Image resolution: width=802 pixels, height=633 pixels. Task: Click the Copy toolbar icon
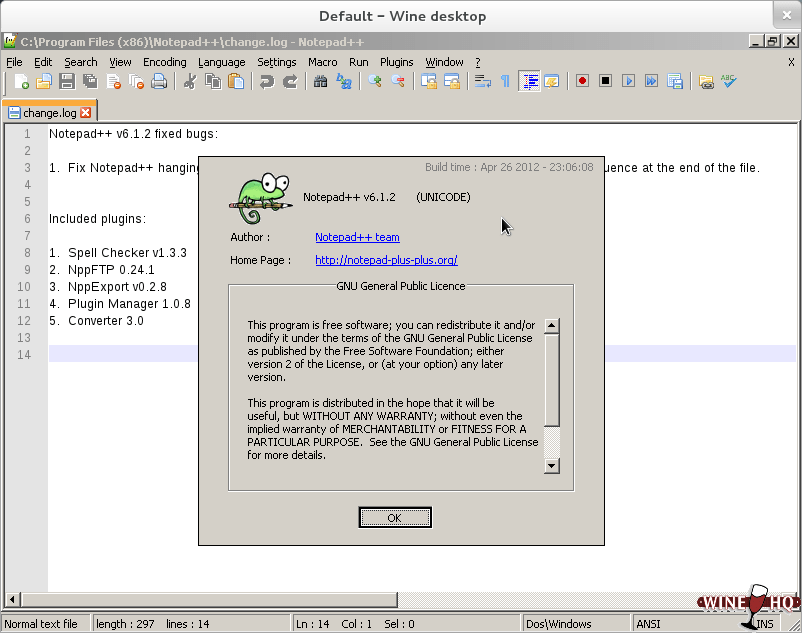pos(213,81)
